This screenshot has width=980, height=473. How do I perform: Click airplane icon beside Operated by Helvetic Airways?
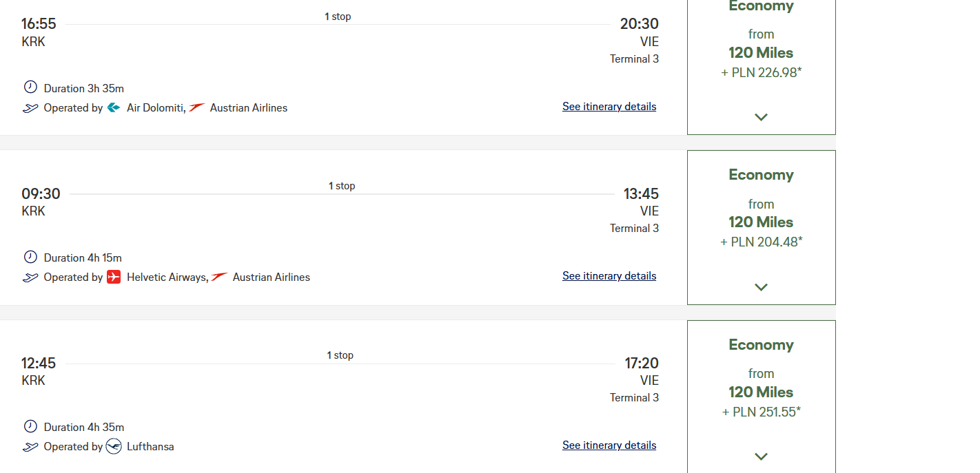click(x=30, y=277)
